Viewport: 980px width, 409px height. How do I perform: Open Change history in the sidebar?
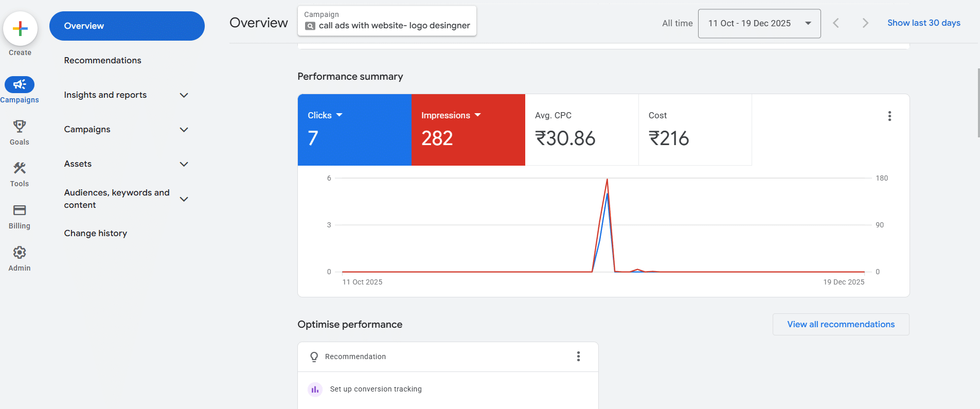[x=96, y=234]
